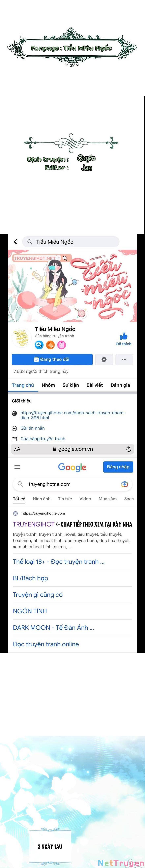Click magnifier in Google search box
The height and width of the screenshot is (868, 145).
20,484
